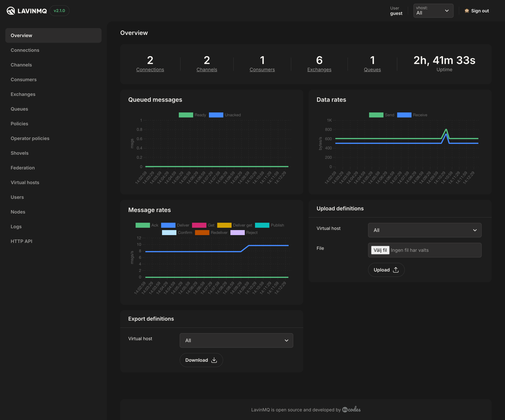
Task: Select the Logs menu item
Action: pos(16,226)
